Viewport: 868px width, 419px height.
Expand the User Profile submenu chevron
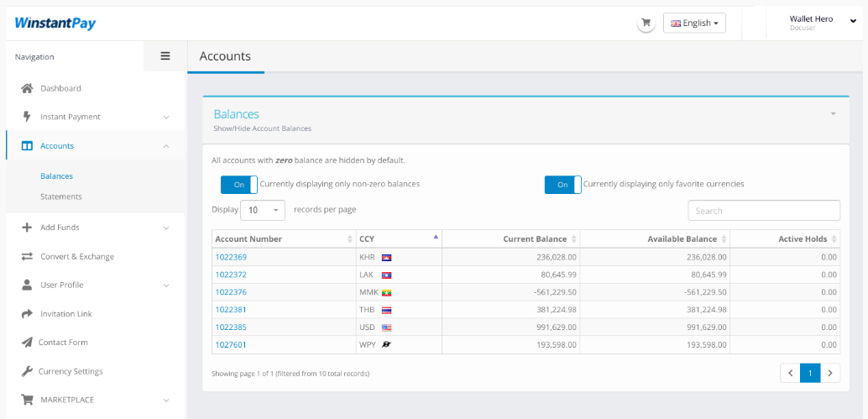tap(166, 285)
